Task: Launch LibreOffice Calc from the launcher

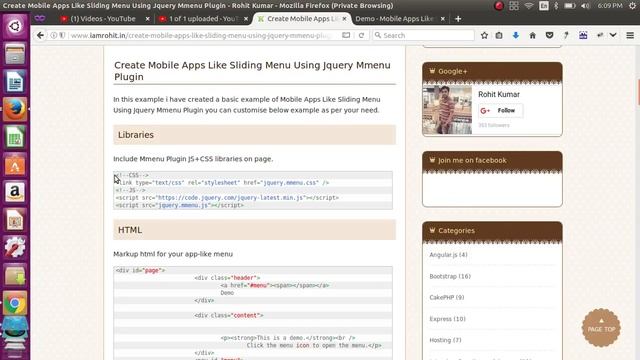Action: point(15,137)
